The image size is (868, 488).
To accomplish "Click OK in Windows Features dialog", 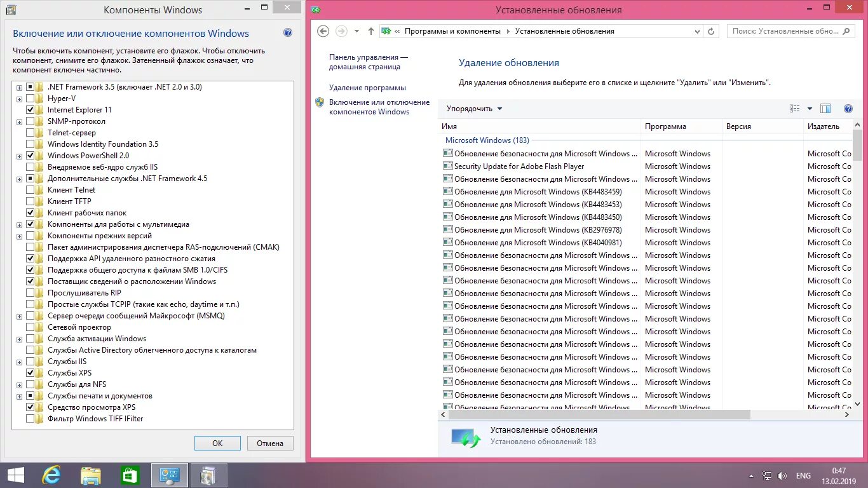I will [x=217, y=444].
